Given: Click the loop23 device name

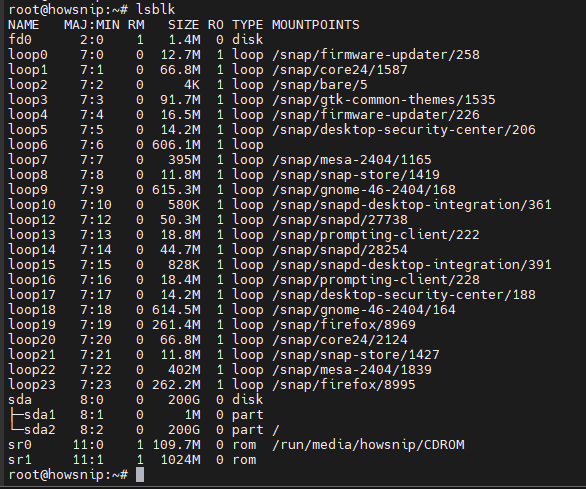Looking at the screenshot, I should [32, 385].
